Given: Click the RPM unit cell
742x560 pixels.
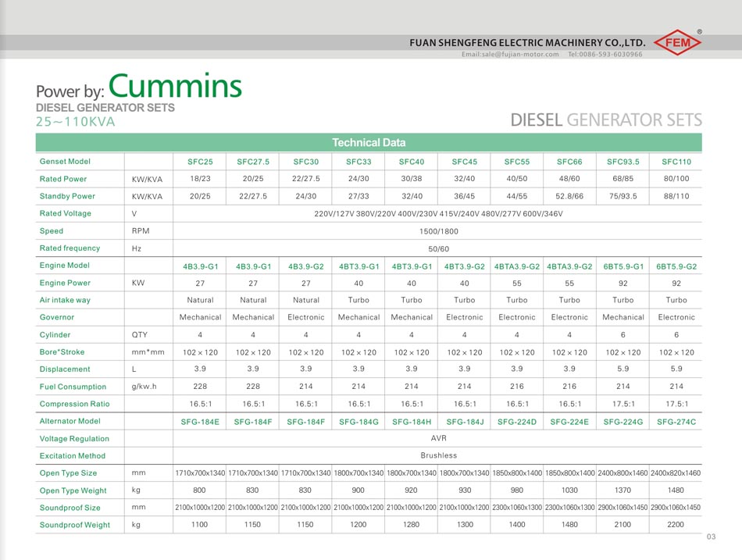Looking at the screenshot, I should coord(141,231).
